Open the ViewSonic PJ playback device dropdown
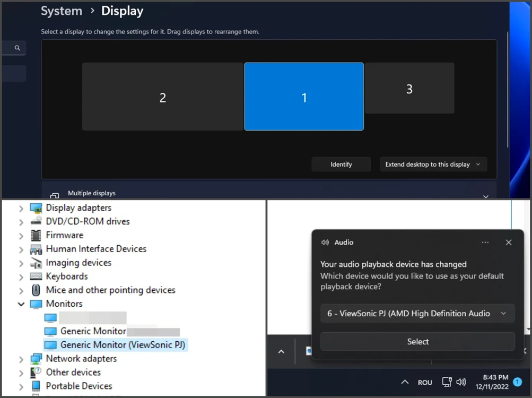This screenshot has width=532, height=398. (417, 314)
